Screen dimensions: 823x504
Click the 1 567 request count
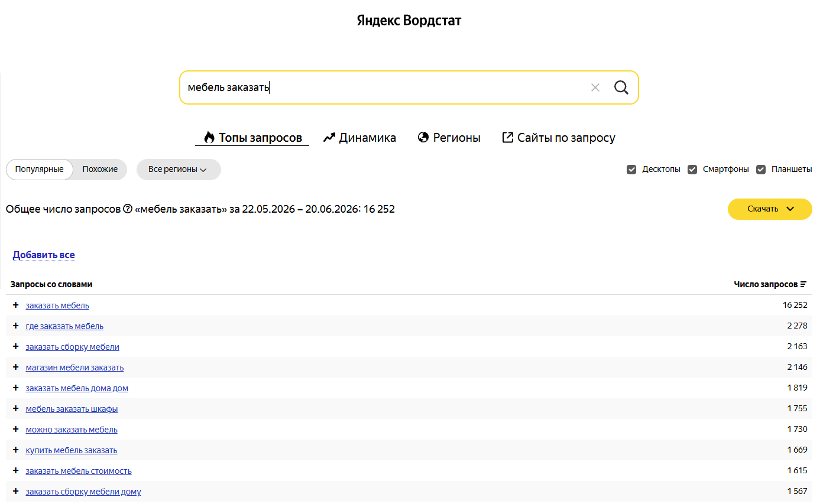pyautogui.click(x=797, y=492)
